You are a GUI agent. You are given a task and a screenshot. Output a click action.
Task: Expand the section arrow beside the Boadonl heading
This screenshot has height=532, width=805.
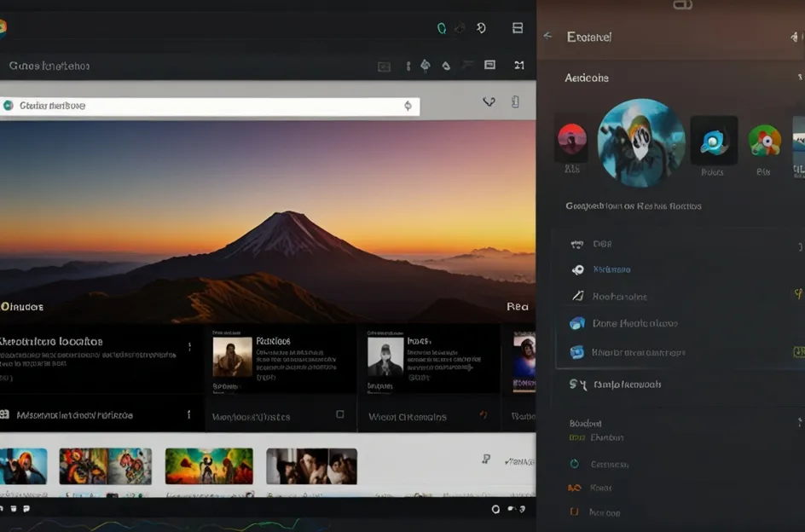tap(799, 423)
